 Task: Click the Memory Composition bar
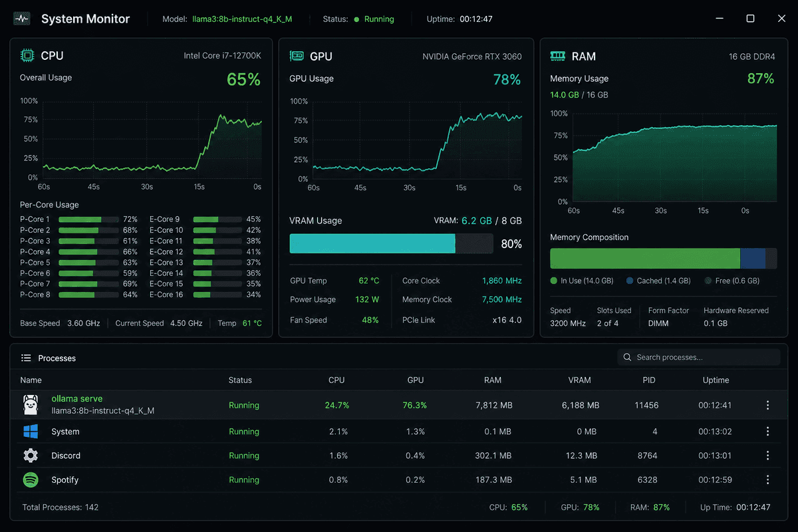click(x=663, y=258)
